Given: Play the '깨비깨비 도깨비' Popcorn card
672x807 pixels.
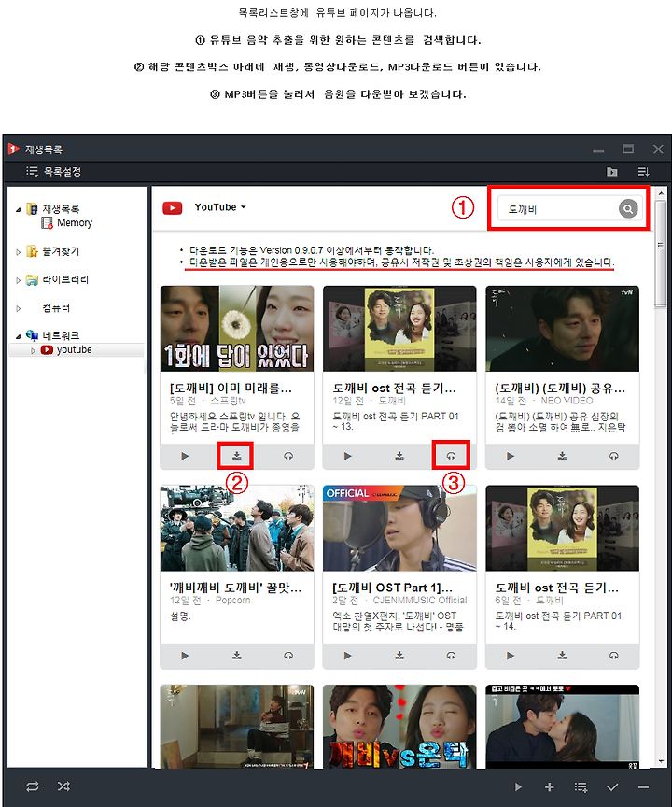Looking at the screenshot, I should pyautogui.click(x=185, y=656).
